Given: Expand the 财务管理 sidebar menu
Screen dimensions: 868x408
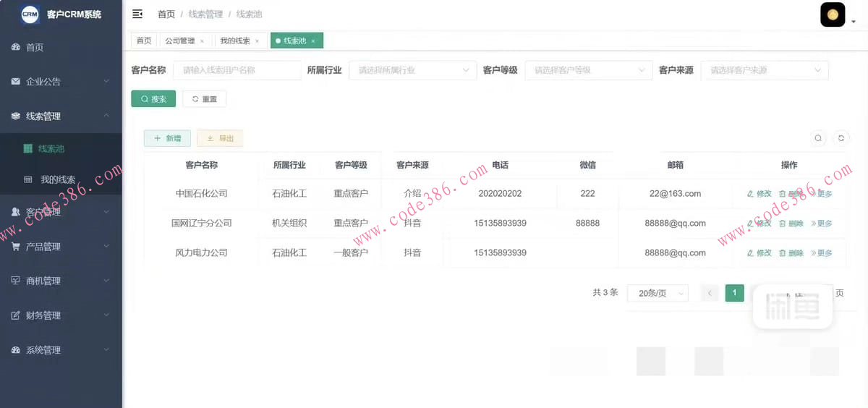Looking at the screenshot, I should [x=61, y=315].
